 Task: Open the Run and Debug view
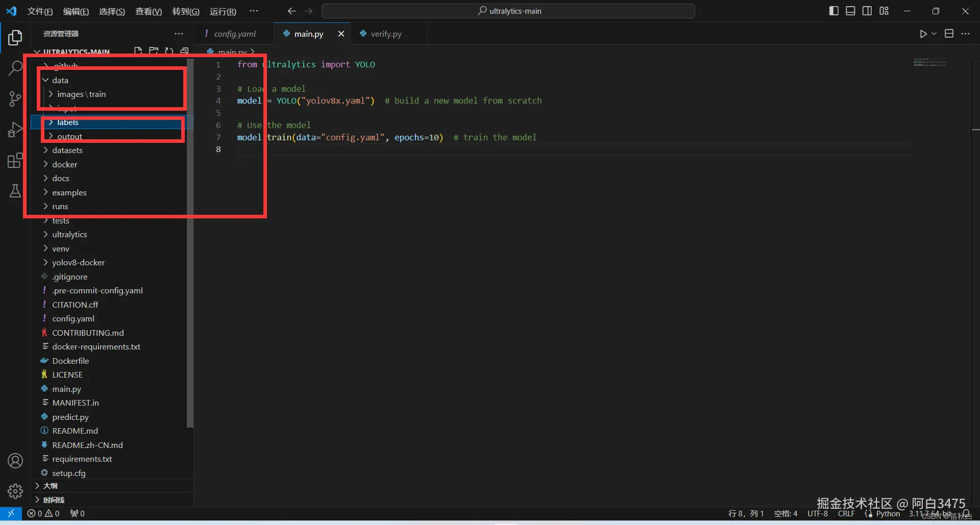[x=15, y=130]
